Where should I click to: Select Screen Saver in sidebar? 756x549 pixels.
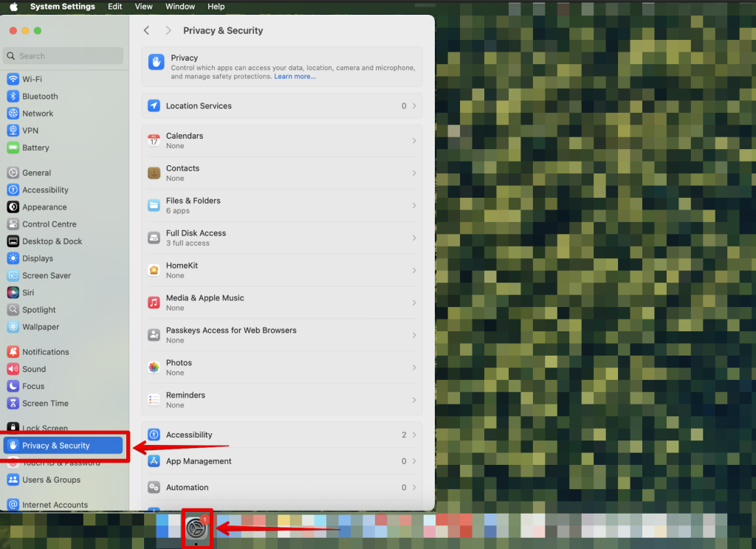[x=63, y=275]
